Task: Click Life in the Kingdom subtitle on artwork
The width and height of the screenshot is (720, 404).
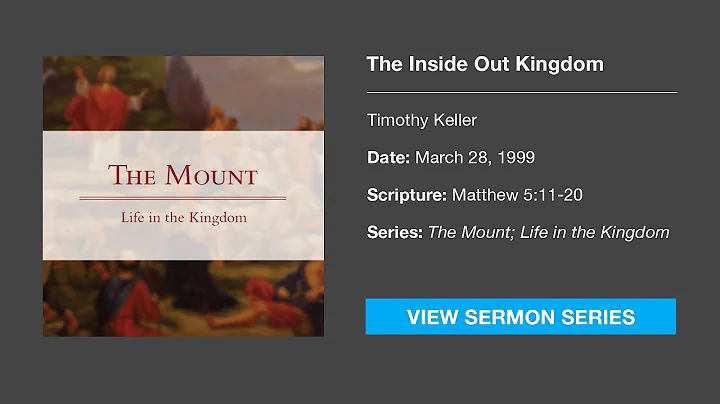Action: click(x=183, y=217)
